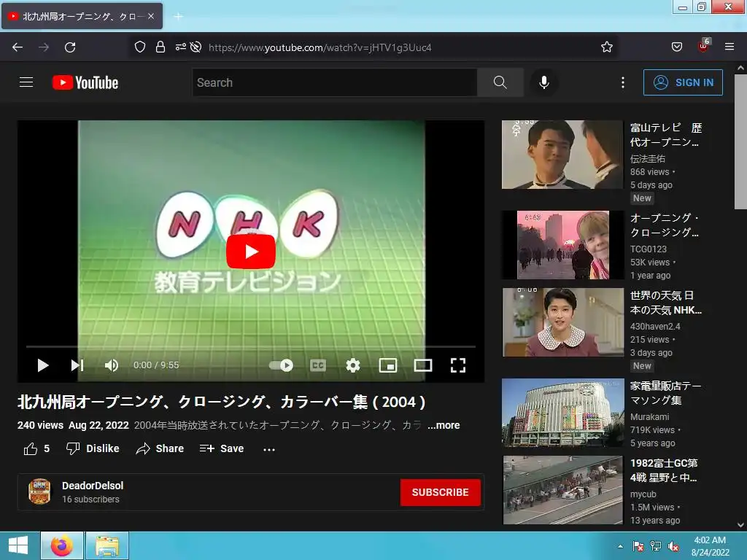Open the taskbar clock showing 4:02 AM
The image size is (747, 560).
[x=710, y=546]
